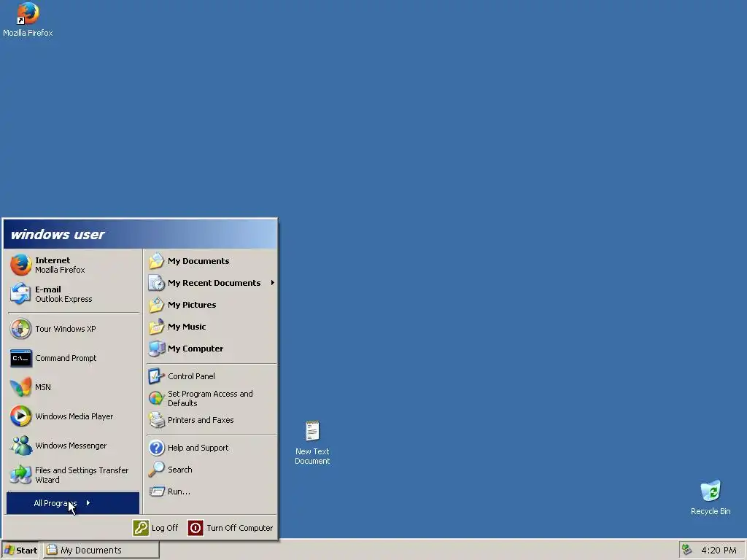Screen dimensions: 747x560
Task: Click Tour Windows XP icon
Action: coord(21,329)
